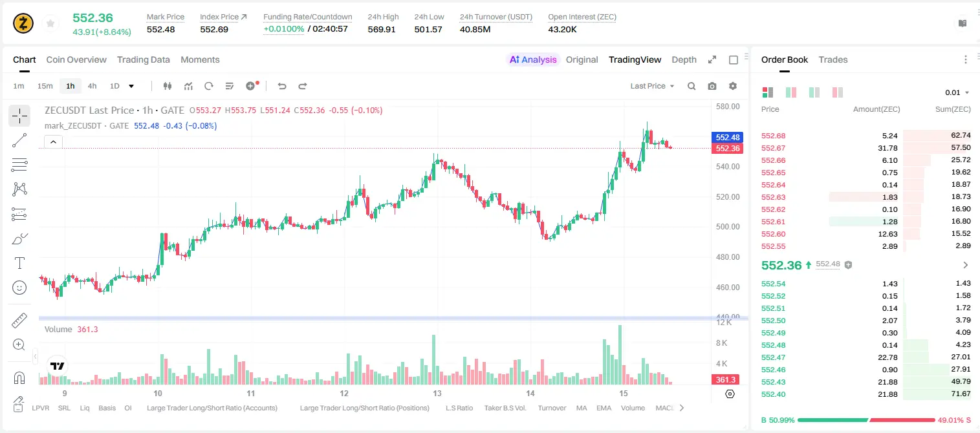Open the Trades tab

coord(833,59)
